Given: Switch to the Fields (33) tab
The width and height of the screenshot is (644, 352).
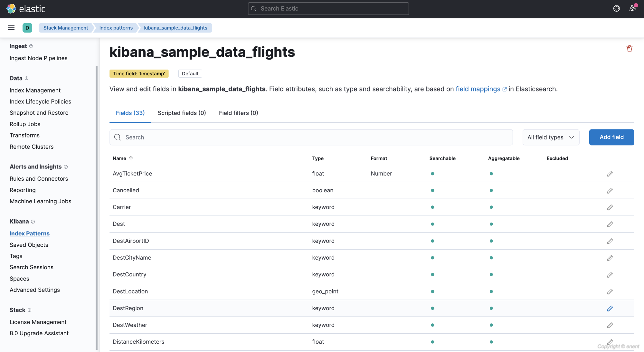Looking at the screenshot, I should pos(130,113).
